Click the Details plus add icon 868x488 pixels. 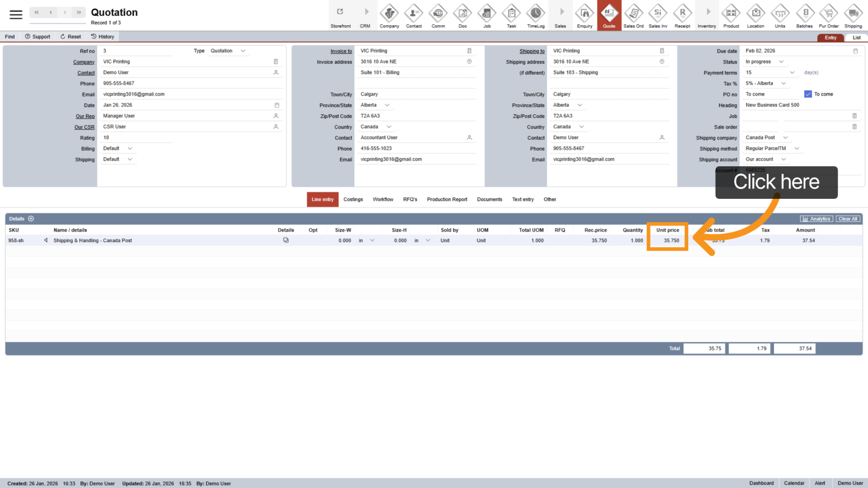(31, 219)
